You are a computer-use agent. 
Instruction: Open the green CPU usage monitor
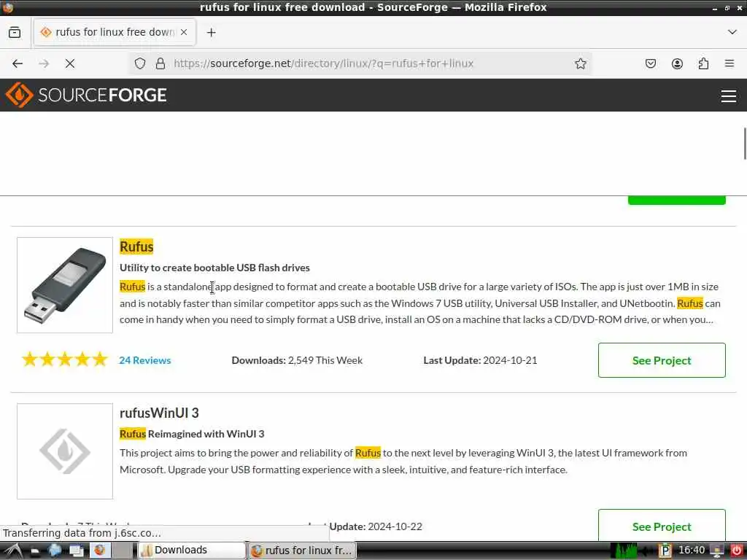(624, 551)
